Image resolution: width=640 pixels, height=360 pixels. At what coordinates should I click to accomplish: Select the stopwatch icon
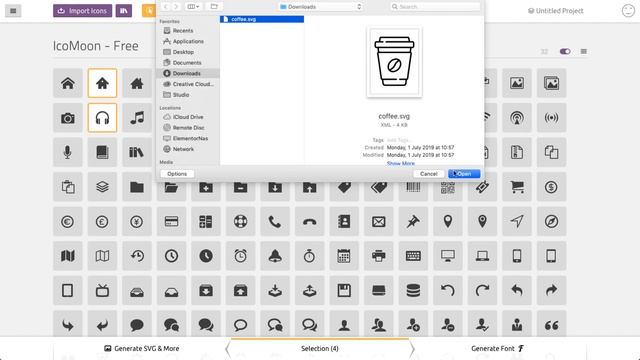(x=309, y=256)
